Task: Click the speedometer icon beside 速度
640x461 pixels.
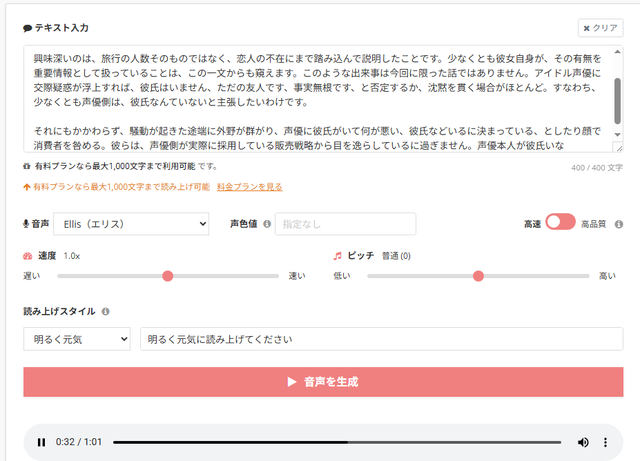Action: pos(27,256)
